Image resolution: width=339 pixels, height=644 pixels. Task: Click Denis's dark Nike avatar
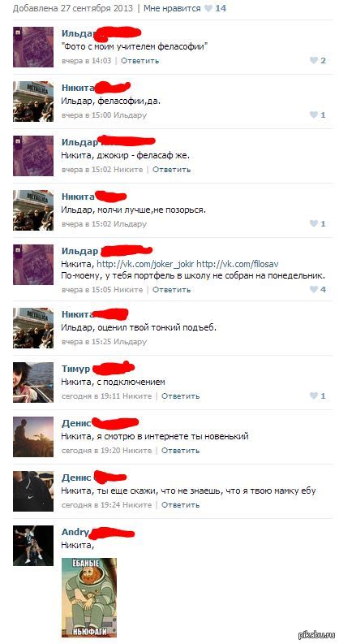33,491
